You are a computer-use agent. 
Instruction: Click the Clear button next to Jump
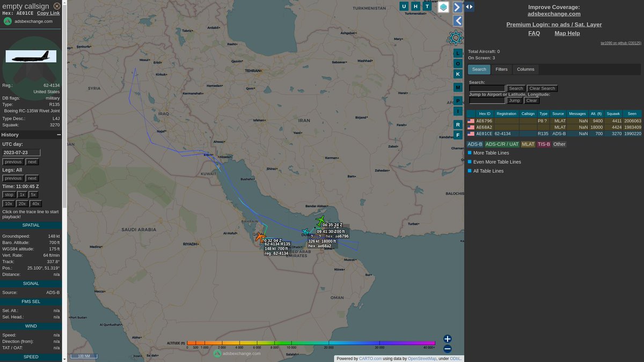coord(531,100)
